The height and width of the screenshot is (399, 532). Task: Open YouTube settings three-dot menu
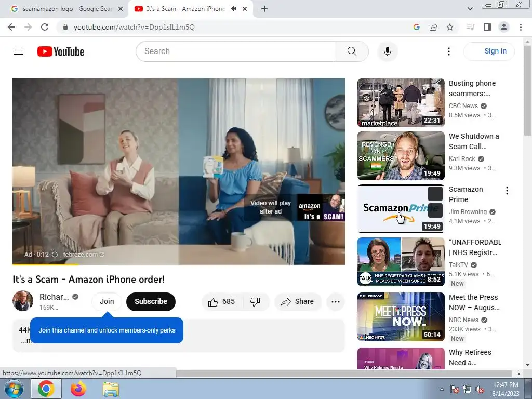[449, 51]
